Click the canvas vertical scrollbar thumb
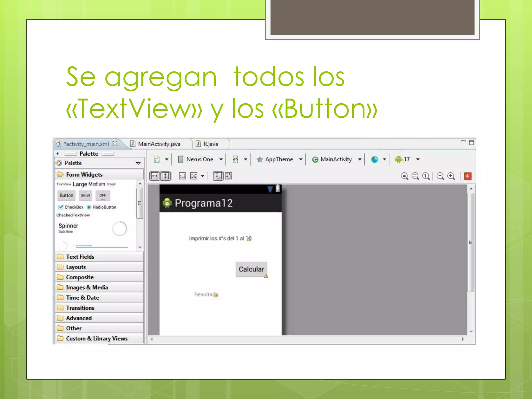 471,242
